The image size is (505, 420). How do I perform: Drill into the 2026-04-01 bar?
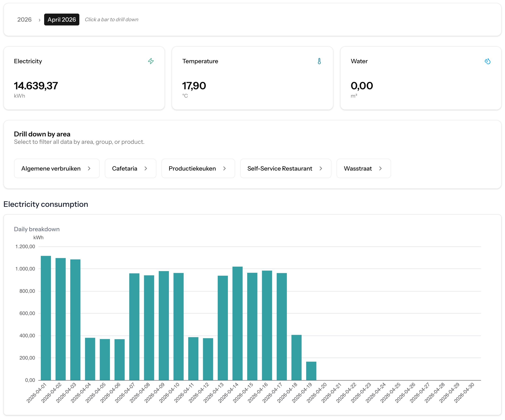(x=46, y=318)
